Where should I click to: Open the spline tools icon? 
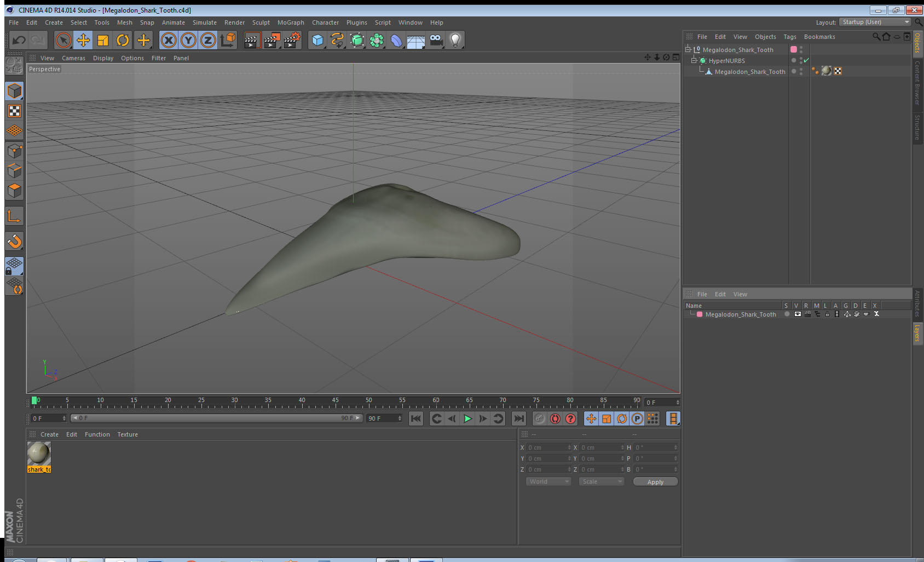(337, 40)
